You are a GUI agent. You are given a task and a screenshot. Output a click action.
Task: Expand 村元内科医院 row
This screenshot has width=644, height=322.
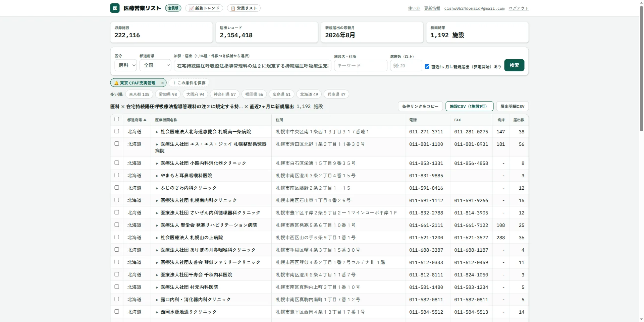(x=157, y=287)
